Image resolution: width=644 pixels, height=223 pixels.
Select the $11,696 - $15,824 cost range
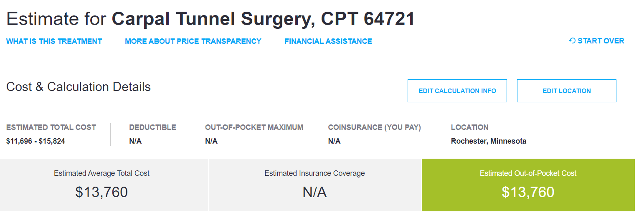[x=35, y=141]
